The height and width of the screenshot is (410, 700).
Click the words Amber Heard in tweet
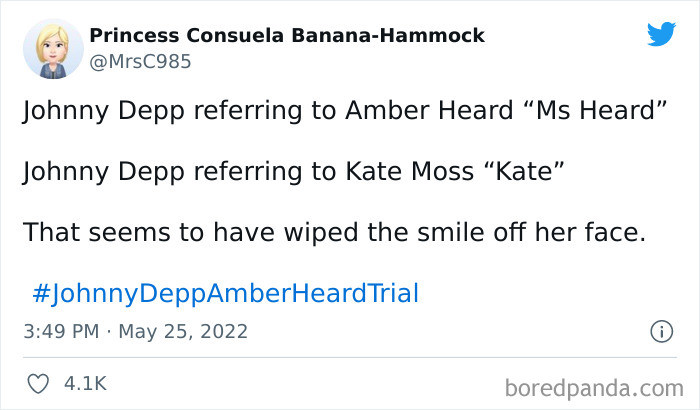click(x=429, y=110)
